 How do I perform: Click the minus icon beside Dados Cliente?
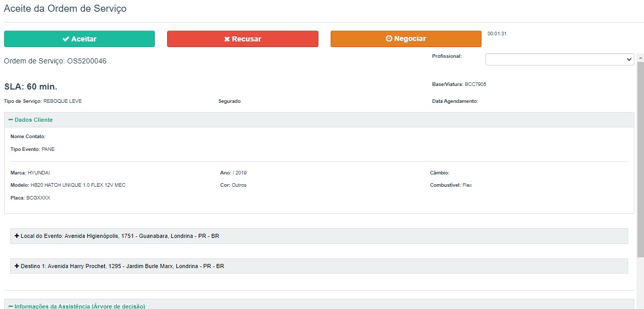pyautogui.click(x=11, y=120)
